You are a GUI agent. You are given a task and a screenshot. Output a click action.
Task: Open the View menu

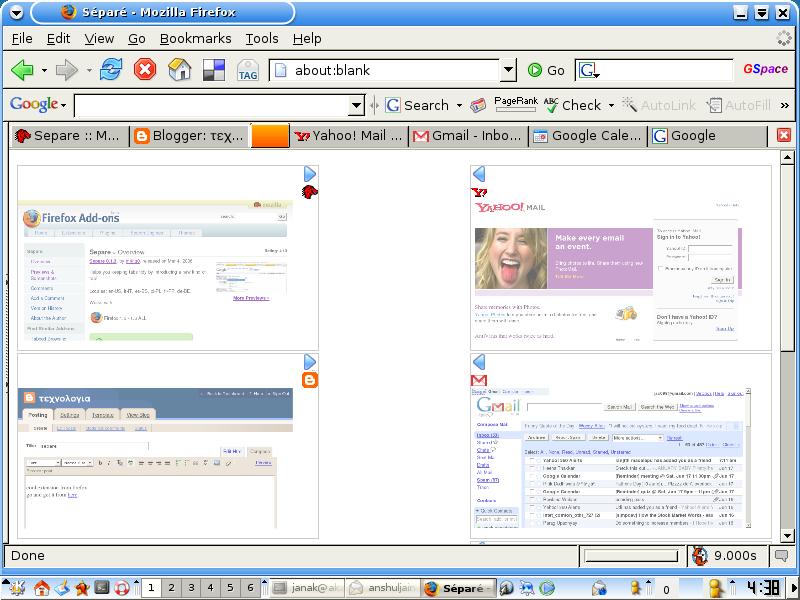[x=99, y=39]
